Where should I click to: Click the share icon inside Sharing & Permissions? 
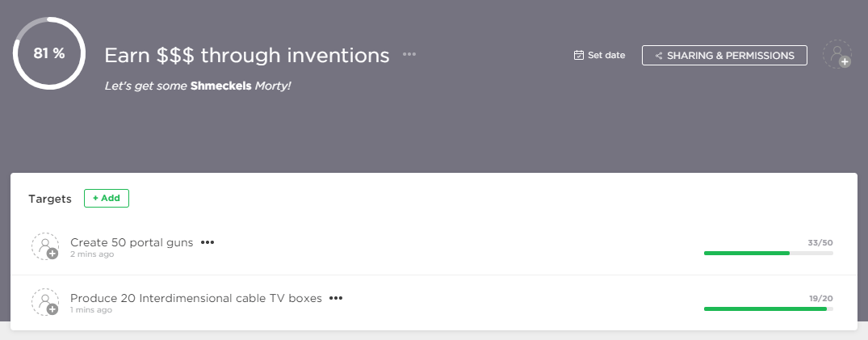coord(659,56)
